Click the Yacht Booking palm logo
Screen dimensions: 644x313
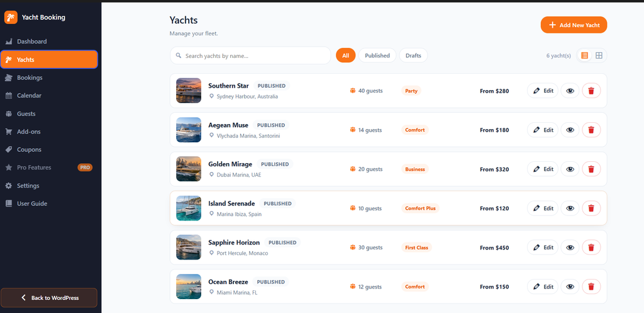pyautogui.click(x=11, y=17)
